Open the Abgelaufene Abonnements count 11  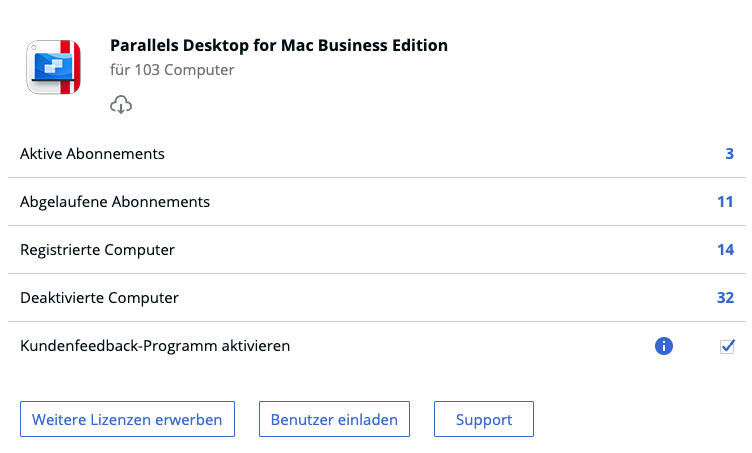725,201
